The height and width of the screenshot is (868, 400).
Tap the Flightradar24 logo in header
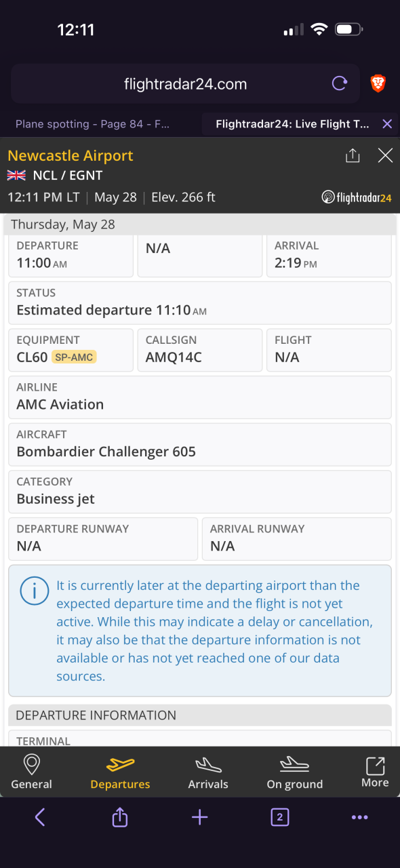click(x=357, y=198)
